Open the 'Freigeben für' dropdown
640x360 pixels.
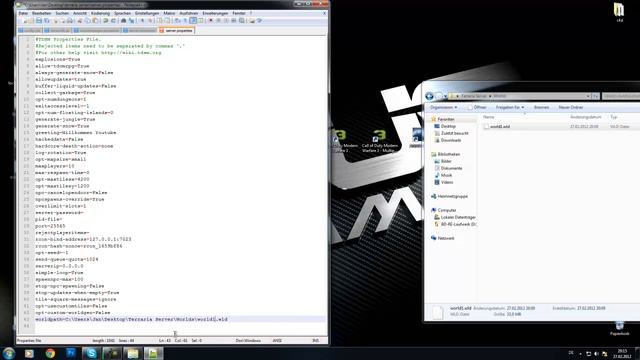pos(510,107)
